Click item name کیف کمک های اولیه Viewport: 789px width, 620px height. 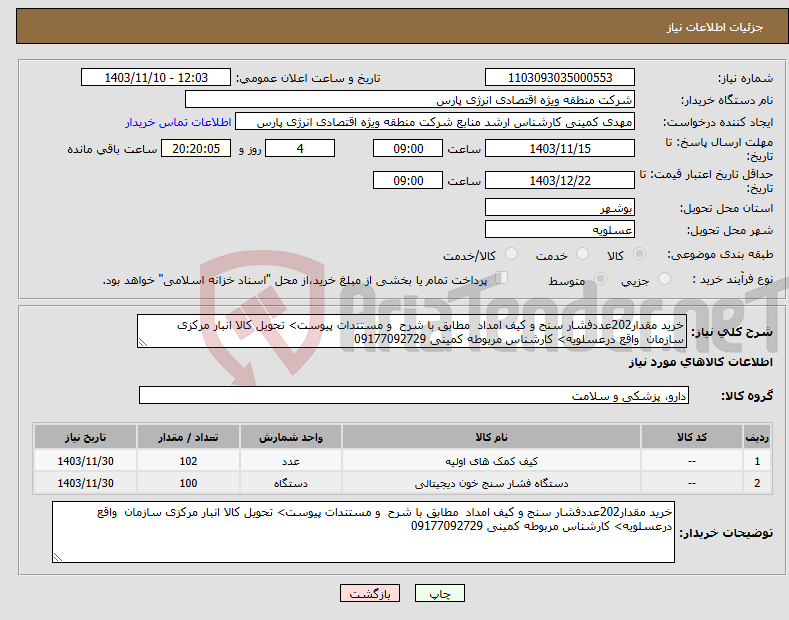coord(491,461)
